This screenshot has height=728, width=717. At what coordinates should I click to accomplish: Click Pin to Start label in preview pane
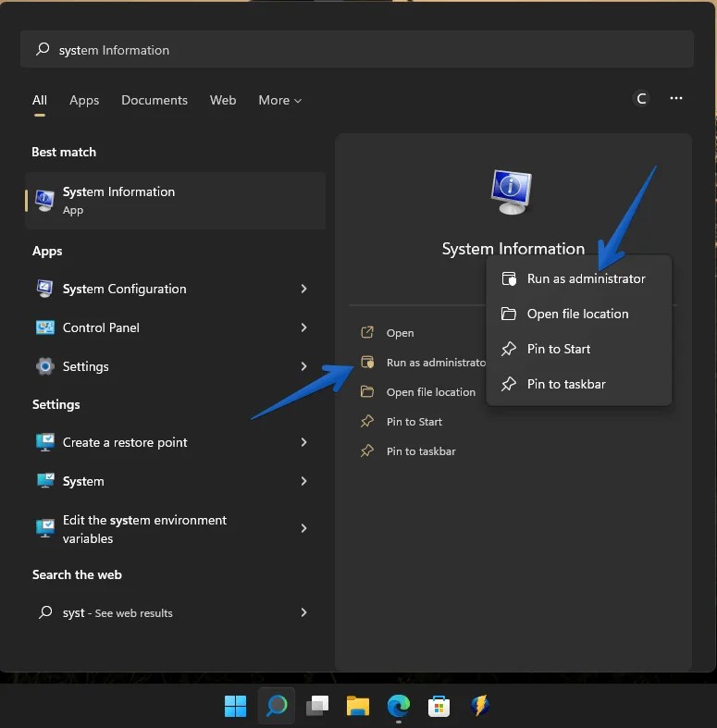[x=414, y=422]
